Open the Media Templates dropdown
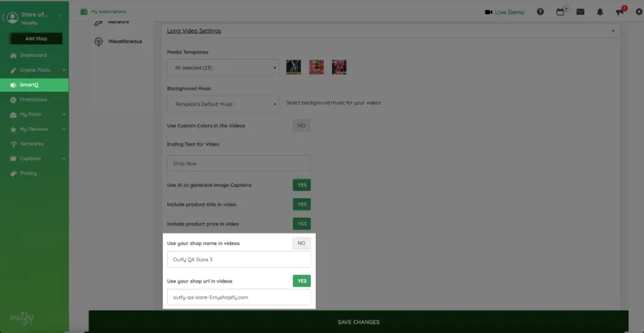The width and height of the screenshot is (644, 333). [223, 67]
